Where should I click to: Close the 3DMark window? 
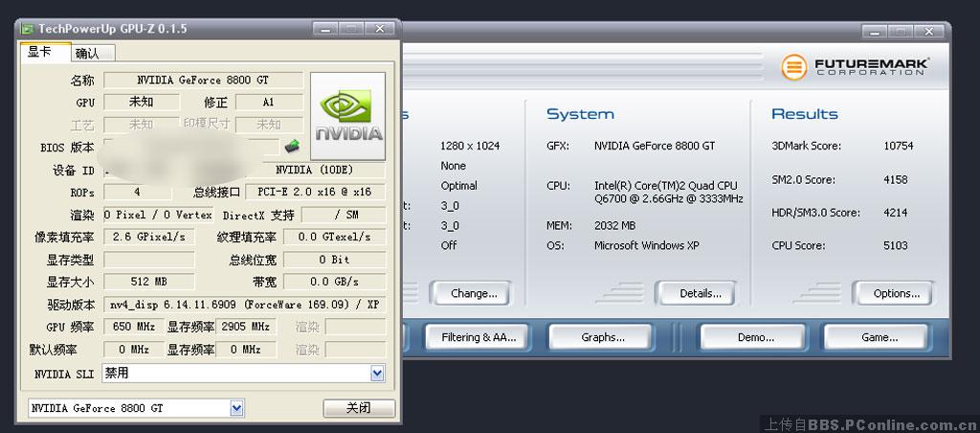[928, 32]
